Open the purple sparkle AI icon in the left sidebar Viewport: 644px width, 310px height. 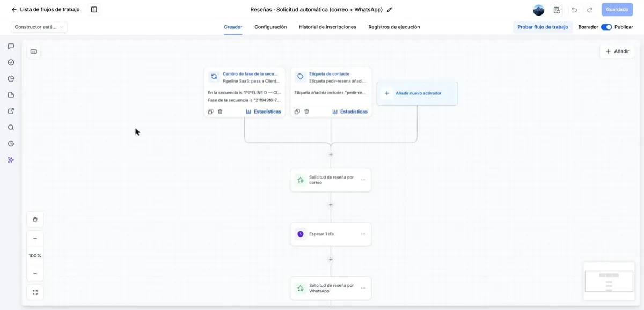point(11,160)
